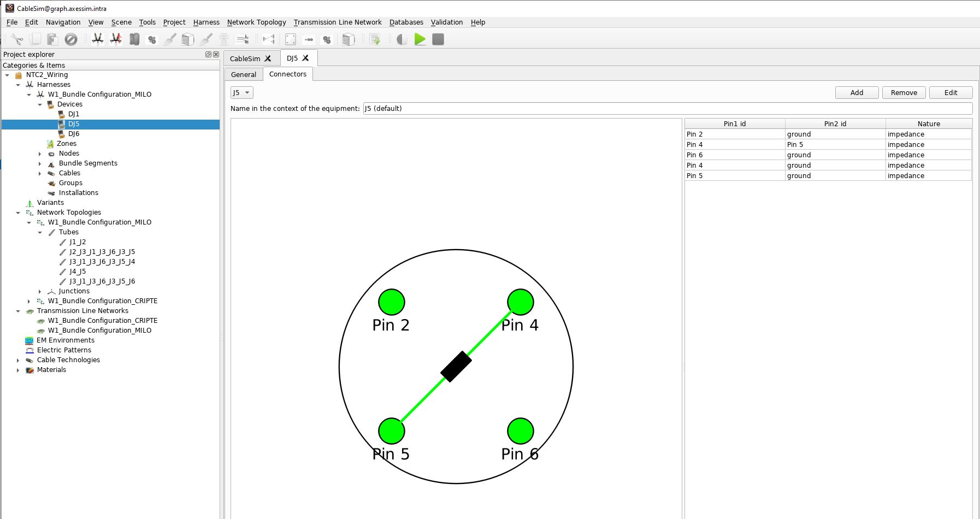
Task: Click the half-shaded circle icon in toolbar
Action: coord(402,39)
